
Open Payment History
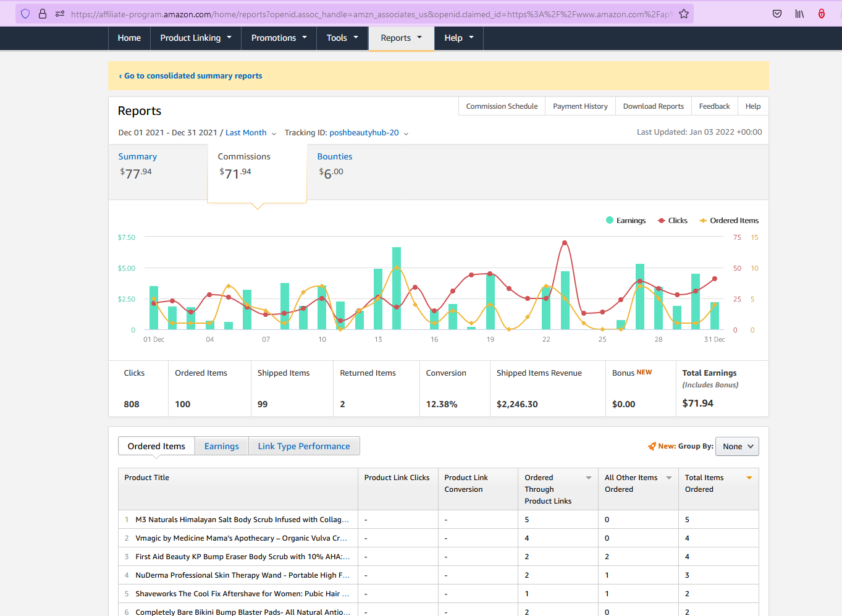coord(580,106)
